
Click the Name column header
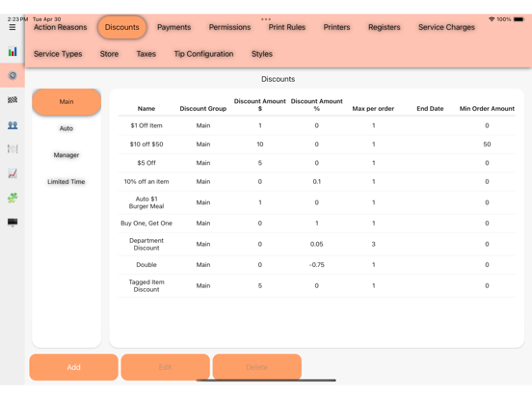(x=146, y=109)
